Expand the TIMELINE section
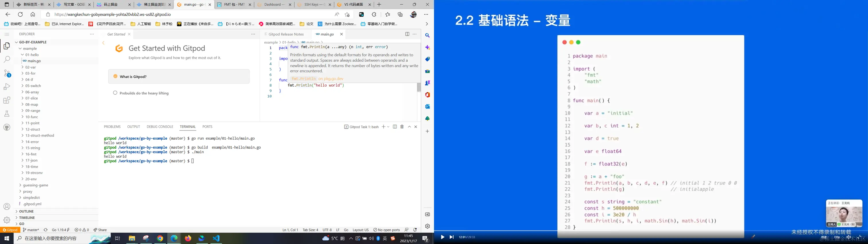 (16, 218)
